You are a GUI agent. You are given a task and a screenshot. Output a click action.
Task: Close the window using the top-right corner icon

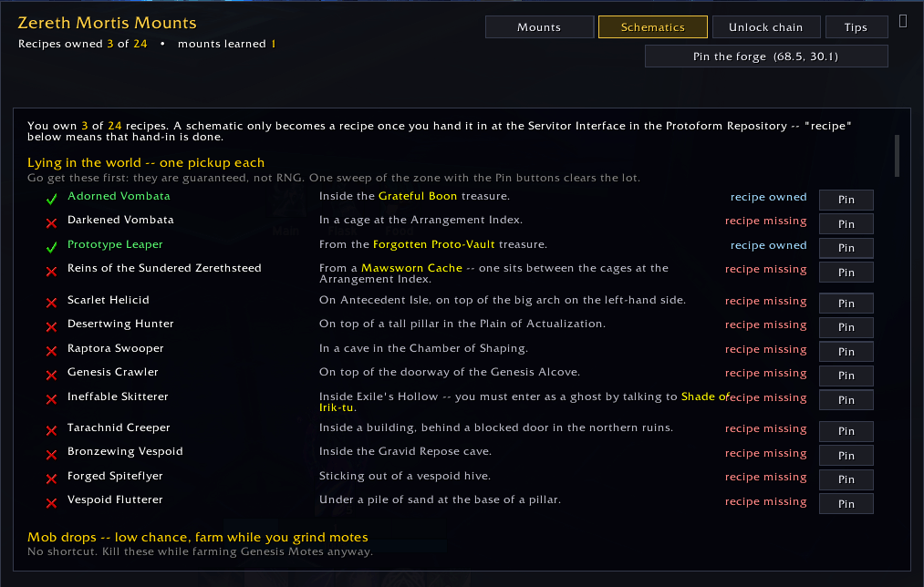coord(903,21)
